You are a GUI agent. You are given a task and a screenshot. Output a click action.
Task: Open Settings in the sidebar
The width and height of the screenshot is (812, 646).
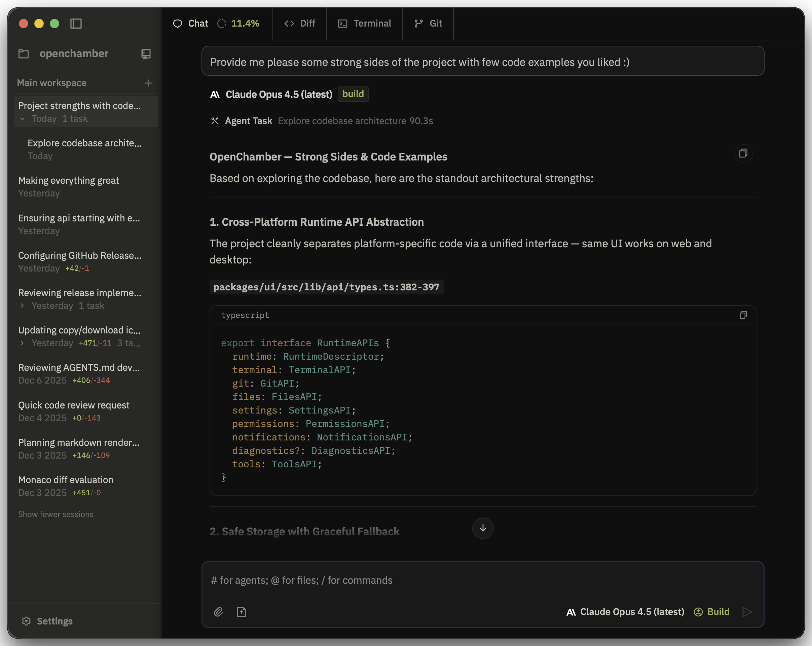click(x=47, y=621)
